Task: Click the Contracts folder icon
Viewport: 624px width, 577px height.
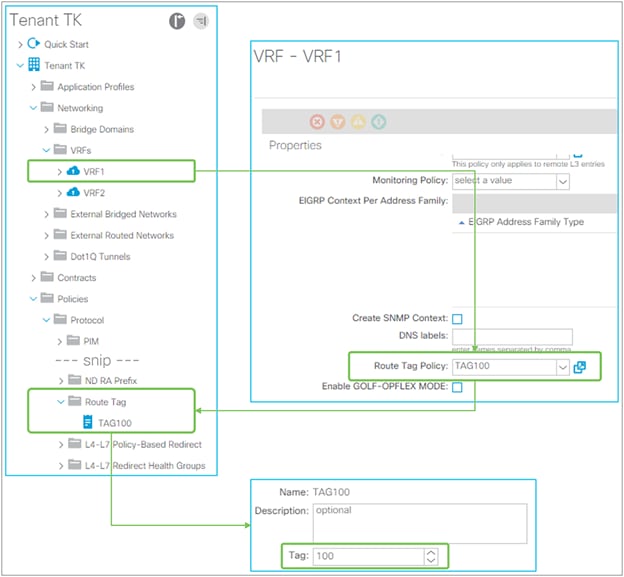Action: tap(47, 277)
